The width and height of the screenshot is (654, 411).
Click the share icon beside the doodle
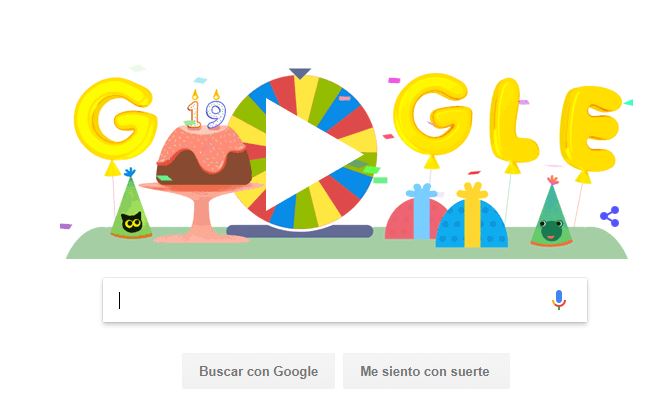coord(609,217)
